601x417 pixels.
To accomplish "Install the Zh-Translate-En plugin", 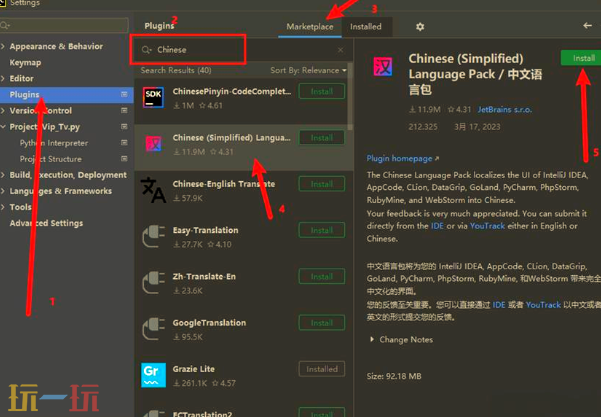I will click(322, 277).
